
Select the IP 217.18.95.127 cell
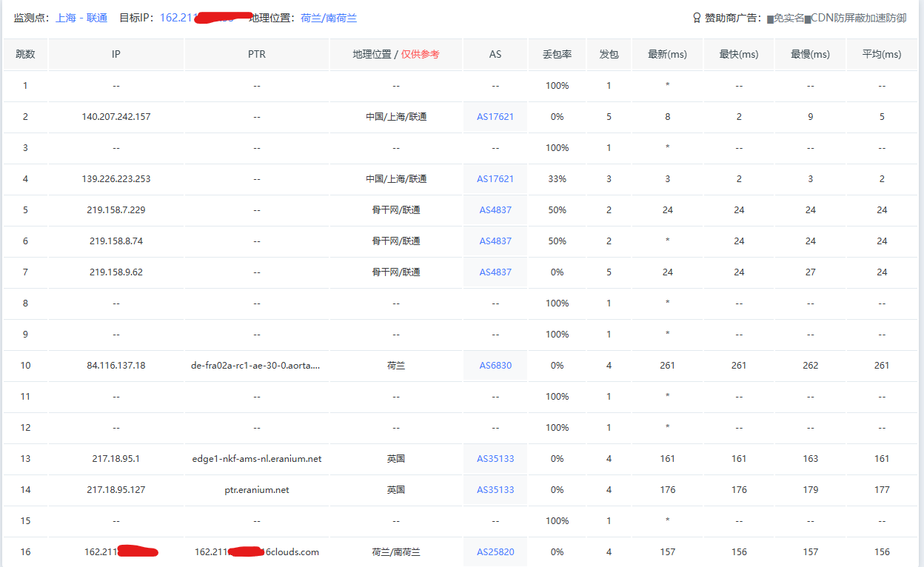(x=116, y=490)
